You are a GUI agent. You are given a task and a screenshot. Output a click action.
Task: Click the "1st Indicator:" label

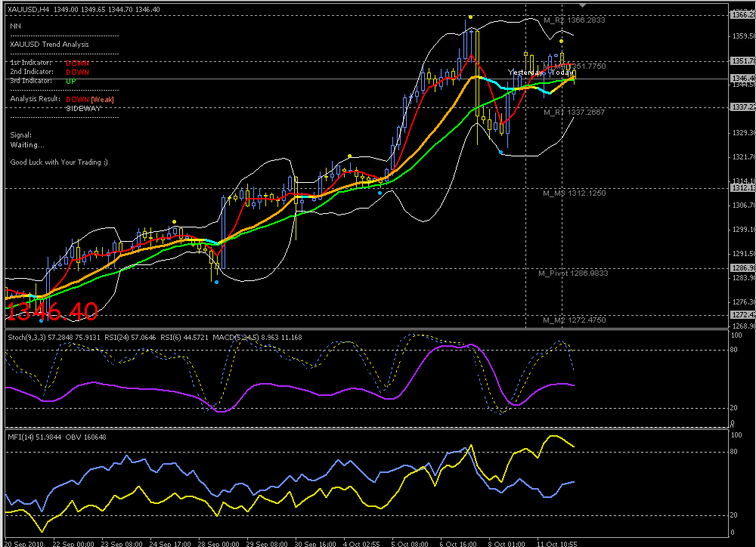[31, 63]
